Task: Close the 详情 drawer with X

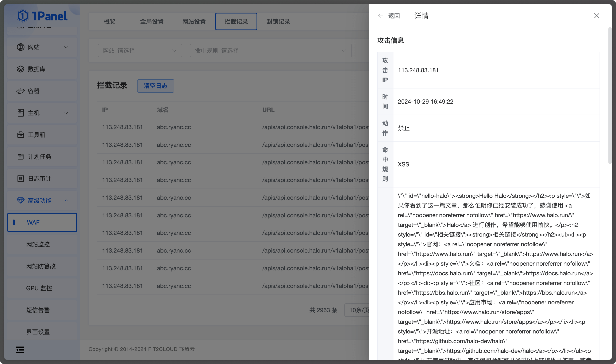Action: [x=596, y=16]
